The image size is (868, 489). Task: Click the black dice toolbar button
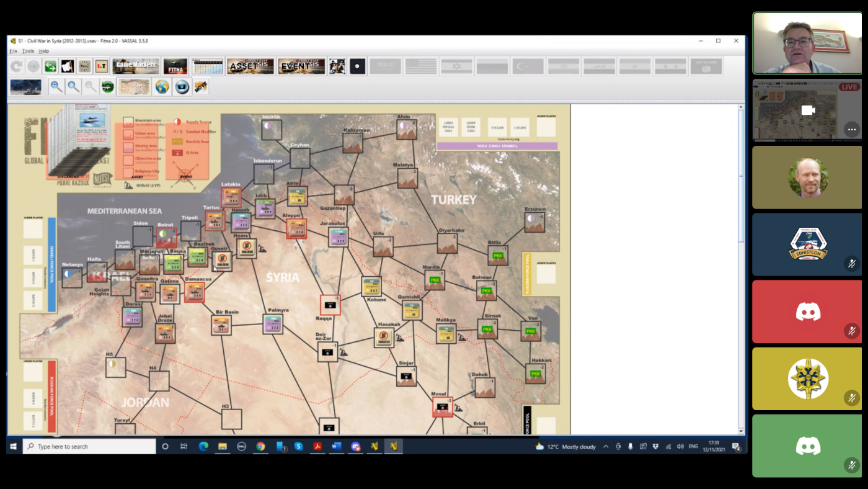(x=357, y=66)
